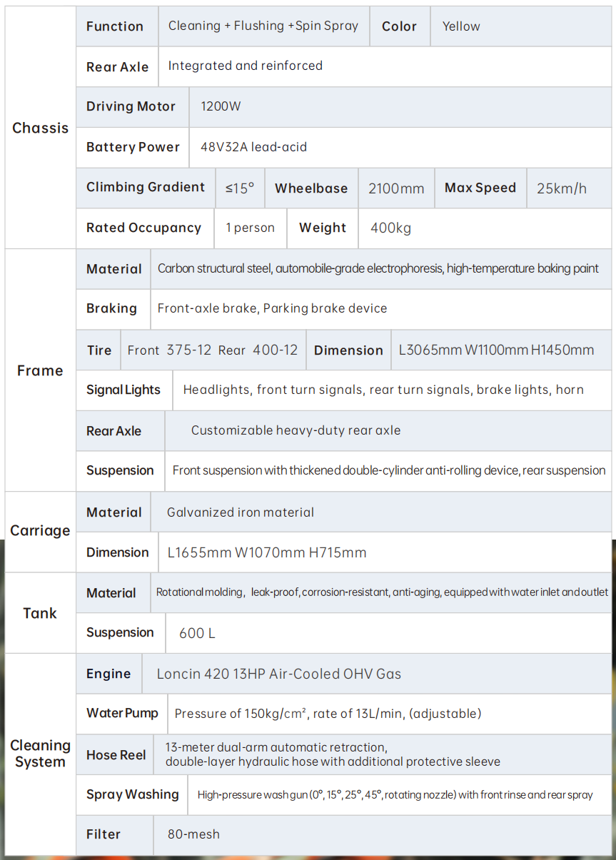The width and height of the screenshot is (616, 860).
Task: Click the Chassis section header cell
Action: (x=41, y=128)
